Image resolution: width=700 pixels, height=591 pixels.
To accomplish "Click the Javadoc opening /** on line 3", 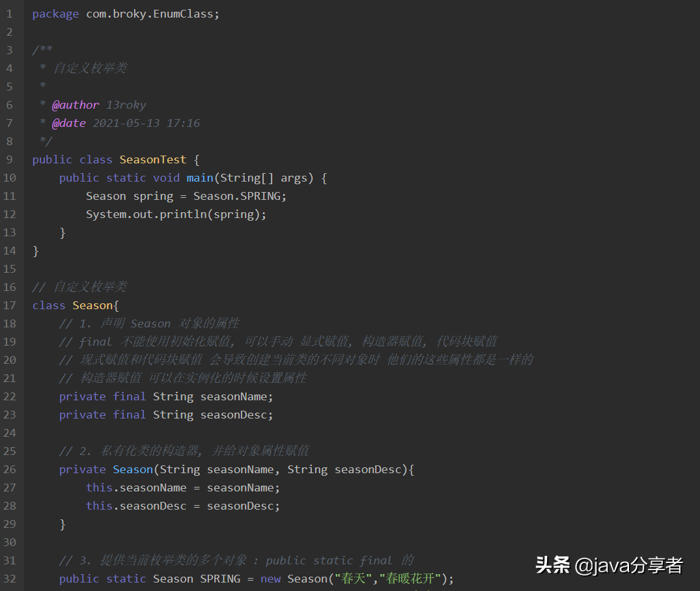I will 42,50.
